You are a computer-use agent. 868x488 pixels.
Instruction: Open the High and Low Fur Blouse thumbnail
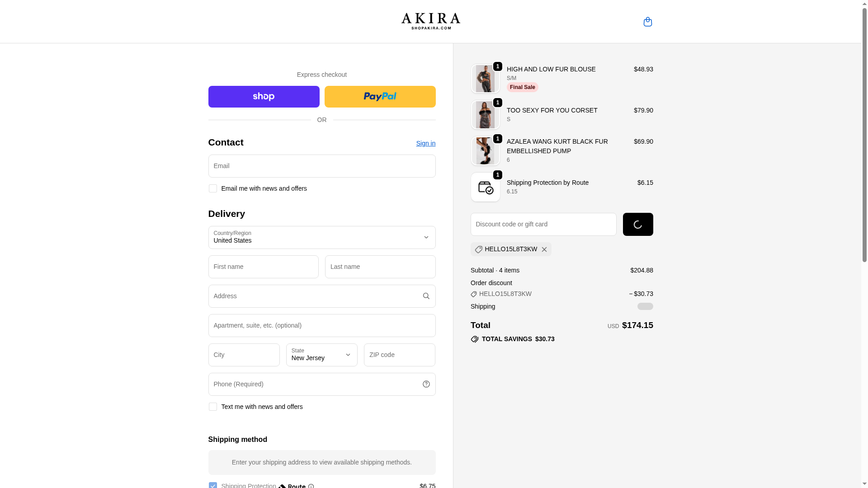485,79
